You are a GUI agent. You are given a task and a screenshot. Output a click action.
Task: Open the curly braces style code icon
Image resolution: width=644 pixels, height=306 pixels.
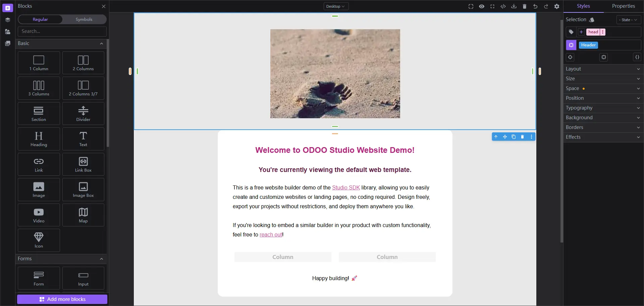click(637, 57)
